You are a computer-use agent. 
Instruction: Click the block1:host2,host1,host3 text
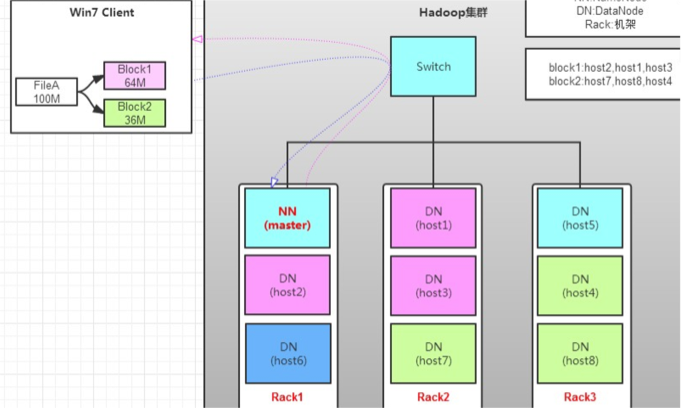(610, 68)
